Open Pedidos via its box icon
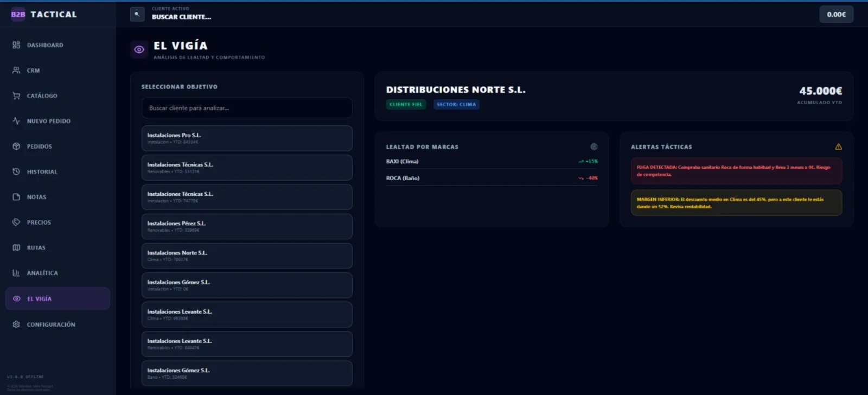868x395 pixels. tap(16, 146)
